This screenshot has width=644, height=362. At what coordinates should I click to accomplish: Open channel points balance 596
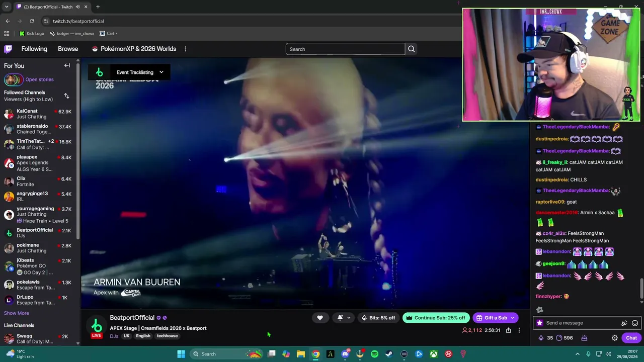point(564,338)
